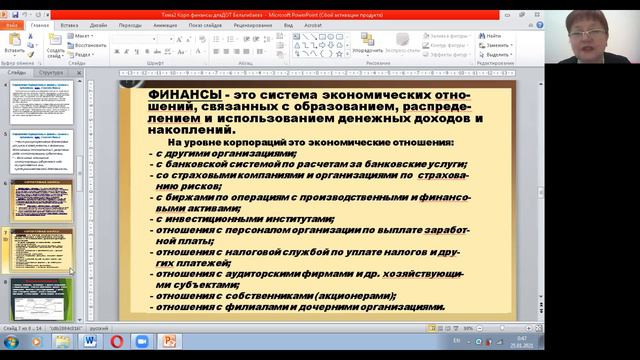Click the Windows Start orb
The image size is (640, 360).
(x=11, y=342)
